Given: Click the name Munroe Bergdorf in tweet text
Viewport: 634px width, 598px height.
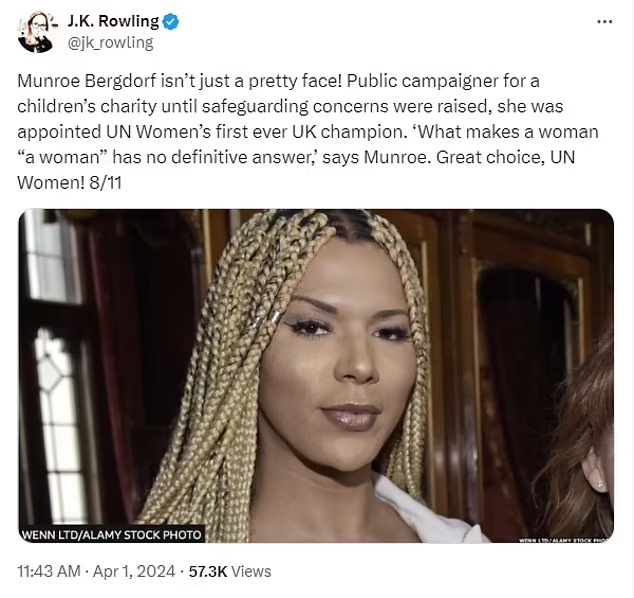Looking at the screenshot, I should click(87, 82).
